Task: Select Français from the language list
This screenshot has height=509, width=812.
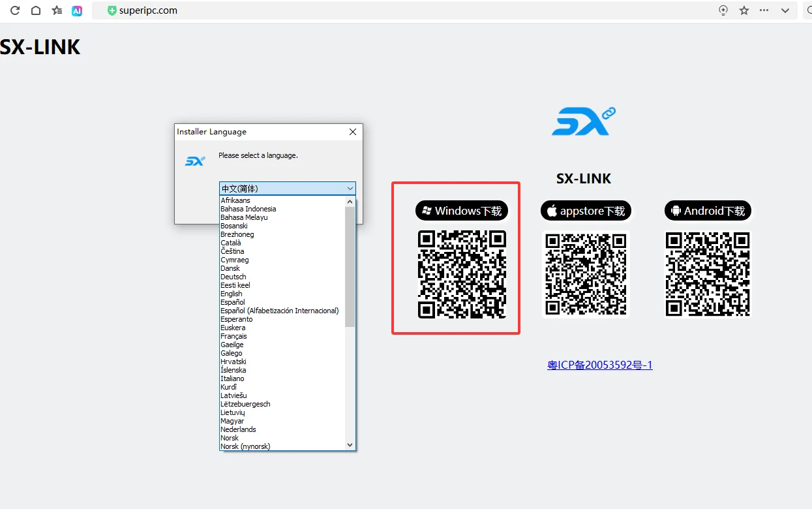Action: (x=282, y=336)
